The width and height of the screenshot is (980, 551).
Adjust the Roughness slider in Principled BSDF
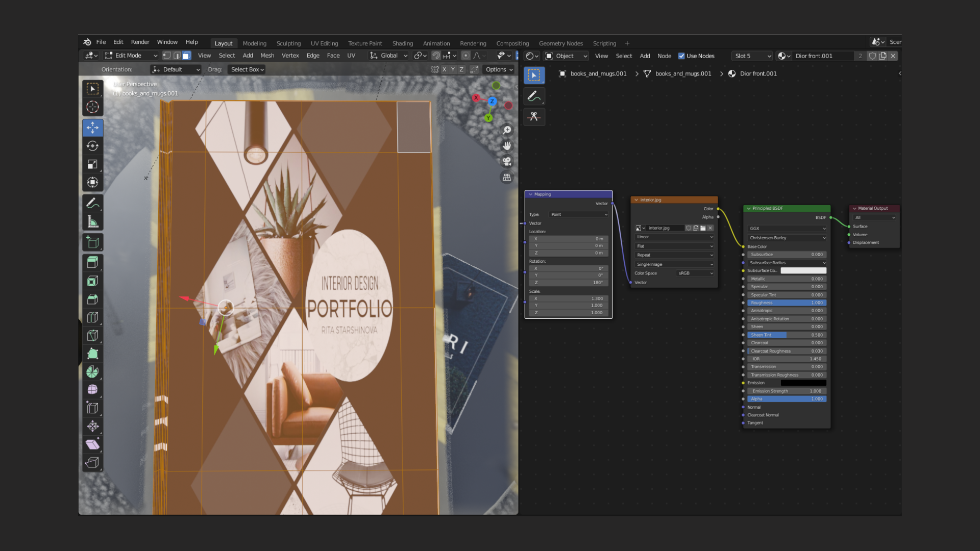tap(787, 303)
